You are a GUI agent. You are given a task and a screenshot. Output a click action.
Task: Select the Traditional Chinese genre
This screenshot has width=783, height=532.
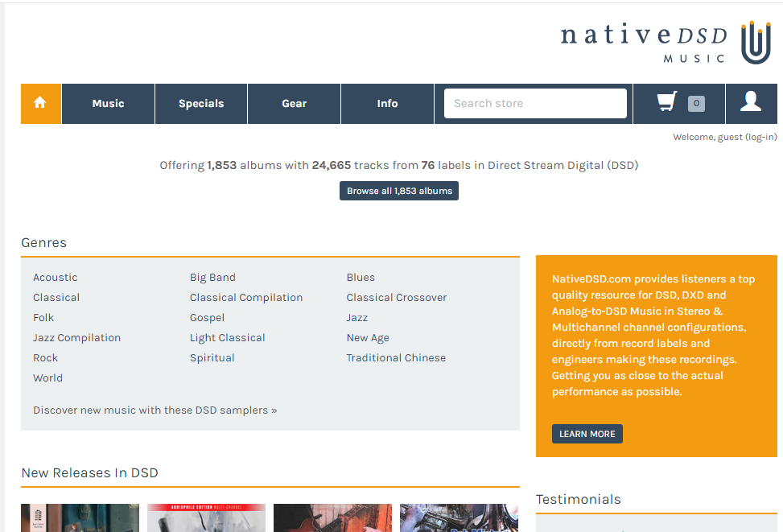(396, 357)
